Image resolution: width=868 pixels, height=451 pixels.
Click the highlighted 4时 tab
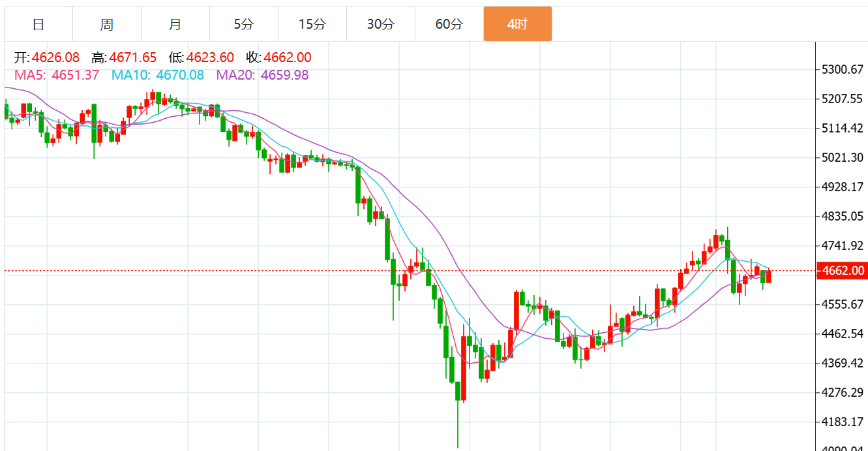click(x=518, y=24)
